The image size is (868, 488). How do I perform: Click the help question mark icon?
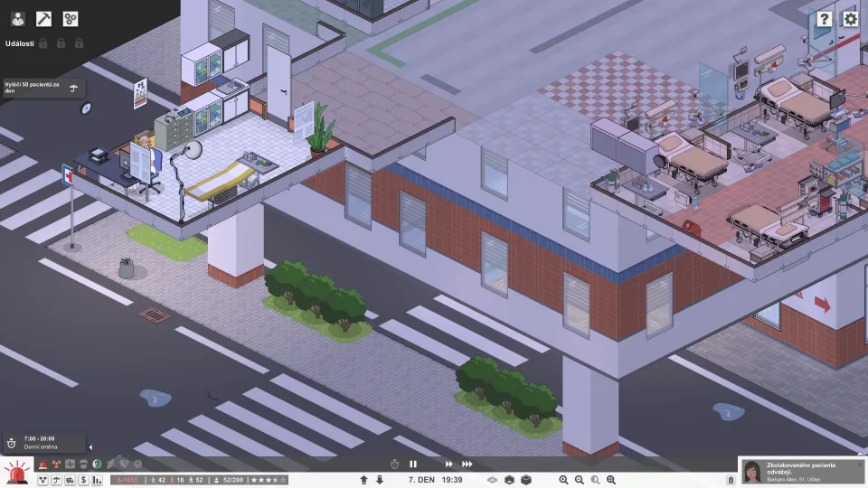point(824,18)
